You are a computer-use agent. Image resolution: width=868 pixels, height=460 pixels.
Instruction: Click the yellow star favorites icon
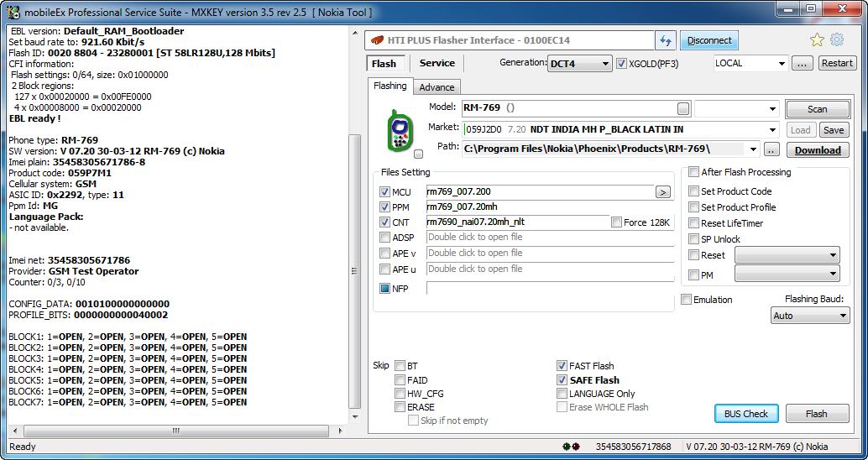[x=817, y=39]
